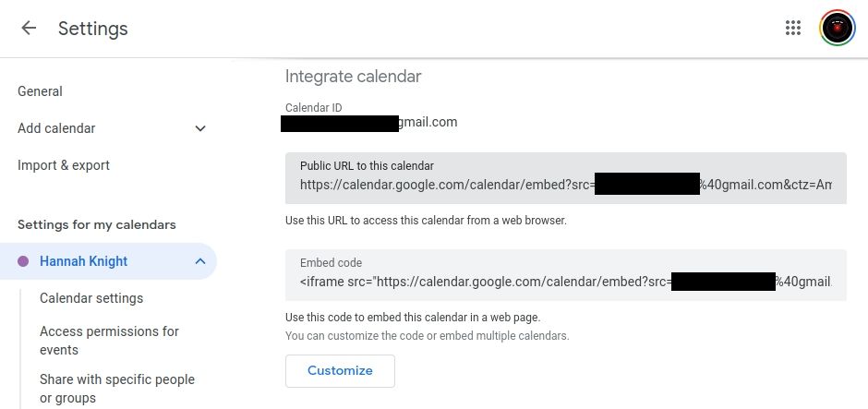Click the Settings page title
The width and height of the screenshot is (868, 409).
pos(93,29)
